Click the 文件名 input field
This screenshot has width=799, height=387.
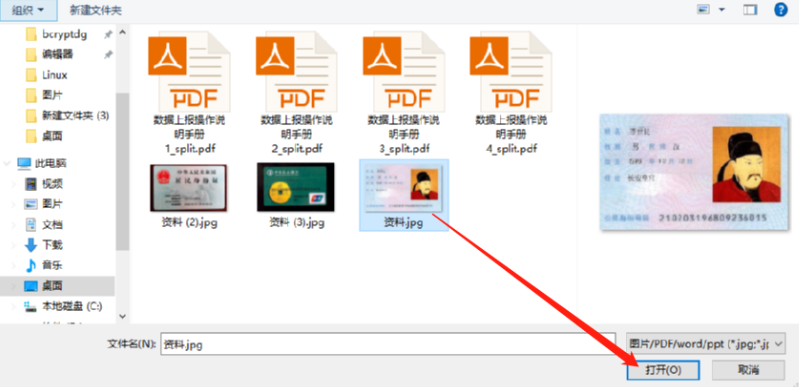388,344
